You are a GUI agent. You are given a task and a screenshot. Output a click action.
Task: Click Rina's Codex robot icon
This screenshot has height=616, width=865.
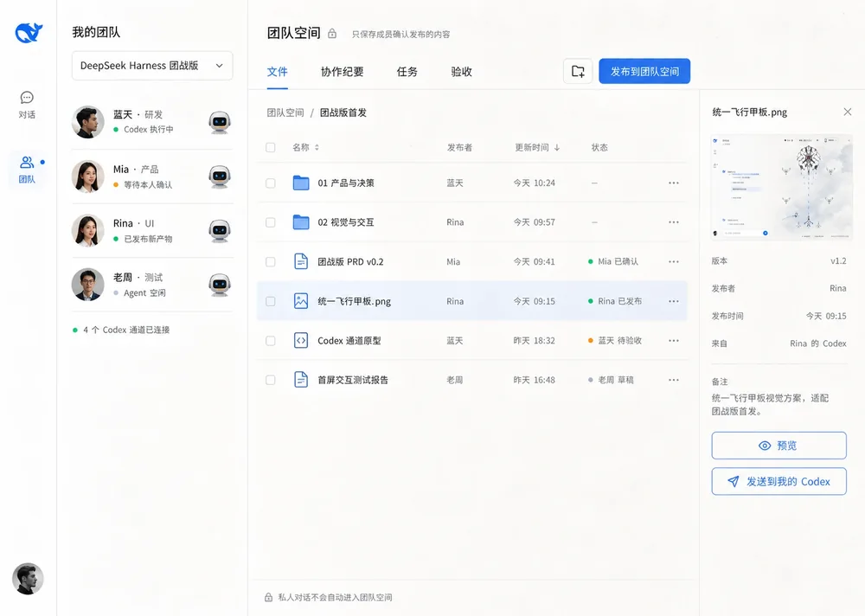point(220,230)
